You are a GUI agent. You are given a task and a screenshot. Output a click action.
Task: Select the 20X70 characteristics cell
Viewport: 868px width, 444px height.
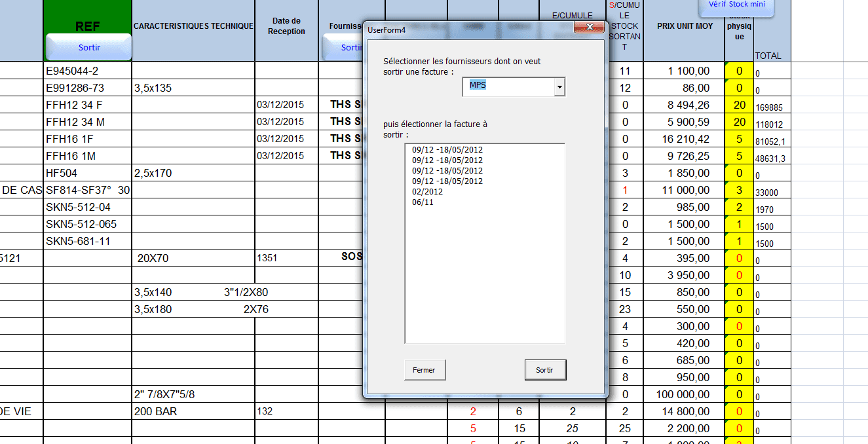193,258
